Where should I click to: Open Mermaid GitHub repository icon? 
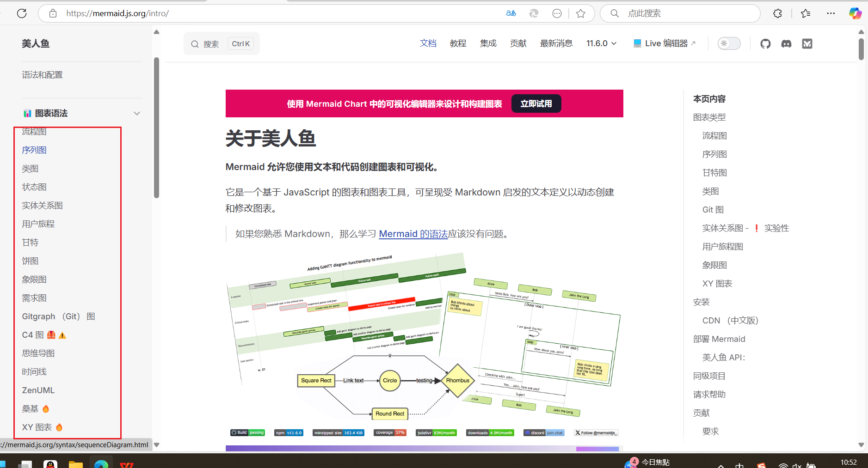pos(765,43)
